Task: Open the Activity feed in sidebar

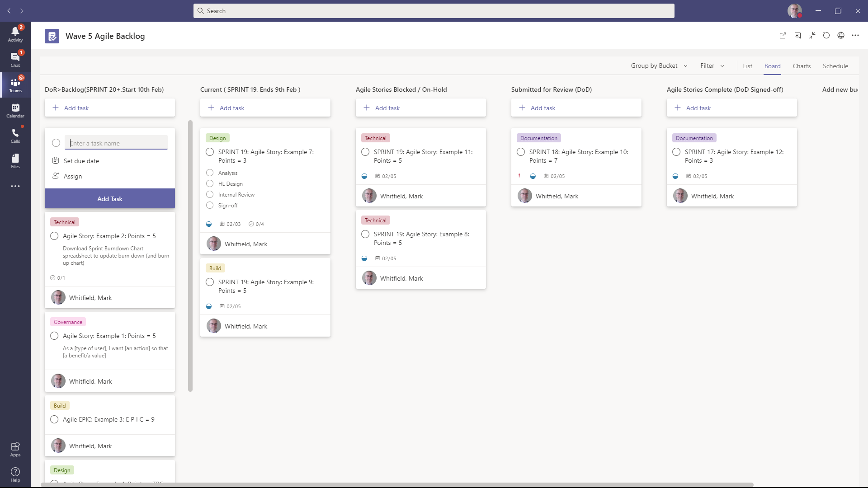Action: pyautogui.click(x=15, y=34)
